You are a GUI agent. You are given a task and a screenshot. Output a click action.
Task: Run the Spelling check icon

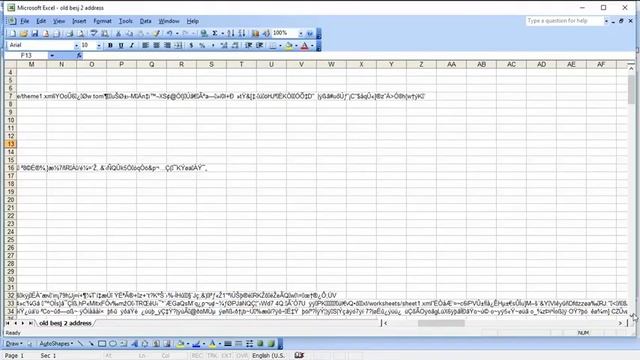[94, 33]
